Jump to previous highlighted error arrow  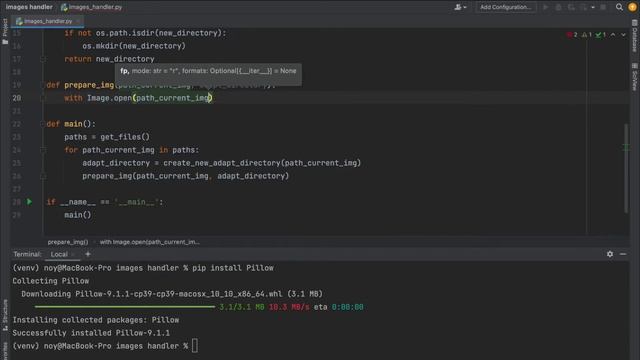(613, 35)
